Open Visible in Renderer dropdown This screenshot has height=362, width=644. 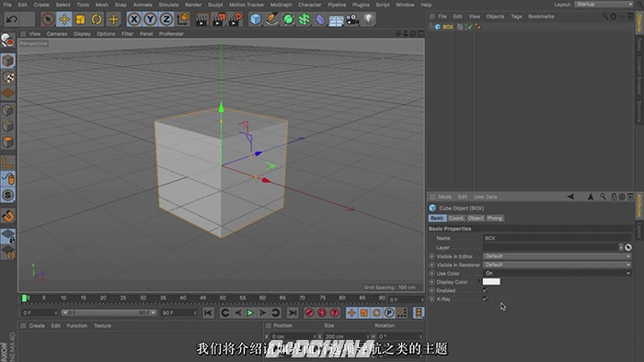tap(557, 265)
